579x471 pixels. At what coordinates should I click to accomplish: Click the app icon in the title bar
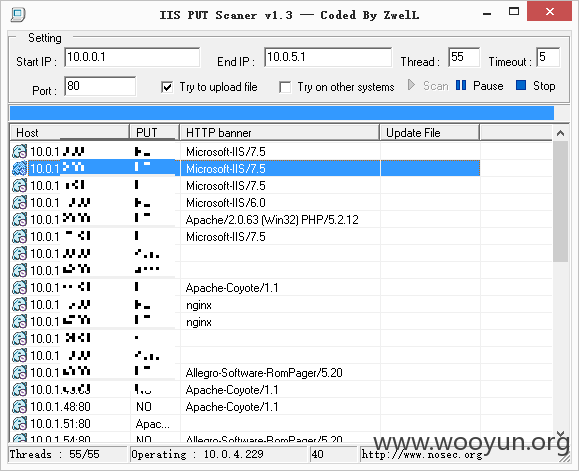[x=18, y=15]
